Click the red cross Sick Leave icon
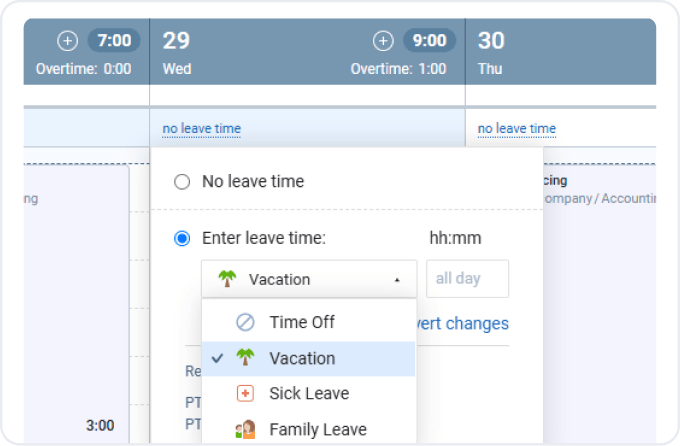The image size is (680, 446). point(245,393)
